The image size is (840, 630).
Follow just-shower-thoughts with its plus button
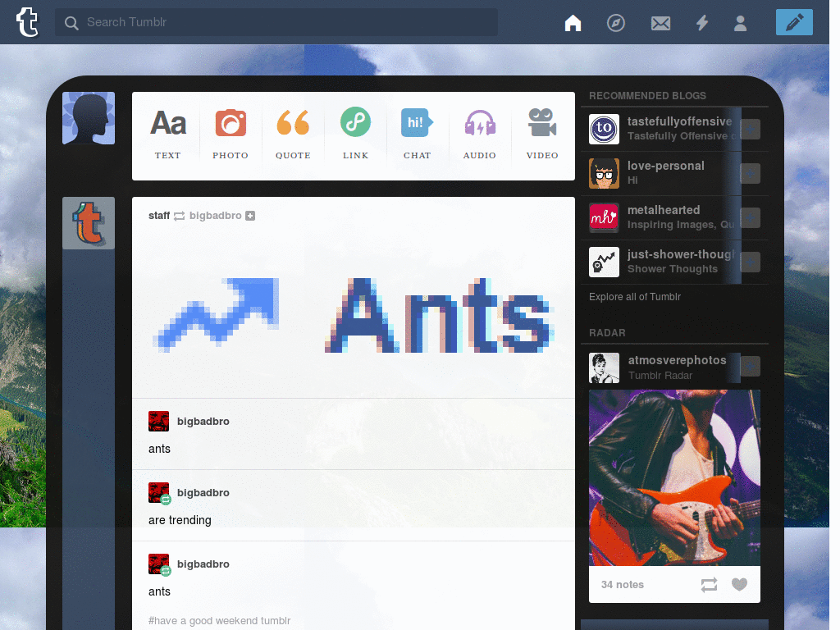(750, 262)
